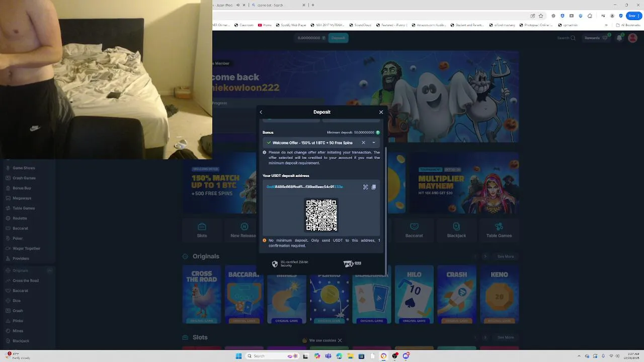Screen dimensions: 644x362
Task: Open Dice in sidebar
Action: (17, 301)
